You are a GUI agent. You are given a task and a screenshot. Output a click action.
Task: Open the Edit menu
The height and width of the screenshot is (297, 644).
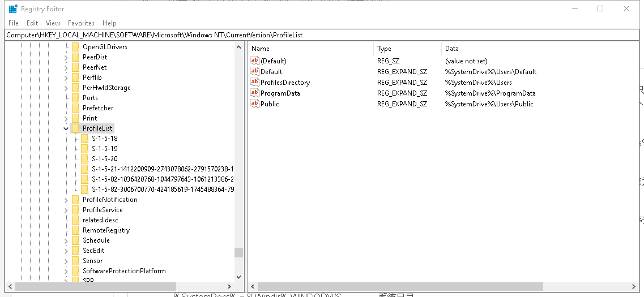click(32, 23)
